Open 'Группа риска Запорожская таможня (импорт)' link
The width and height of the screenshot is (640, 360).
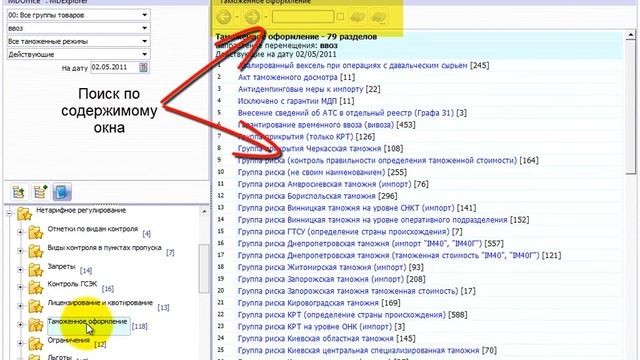pyautogui.click(x=321, y=279)
